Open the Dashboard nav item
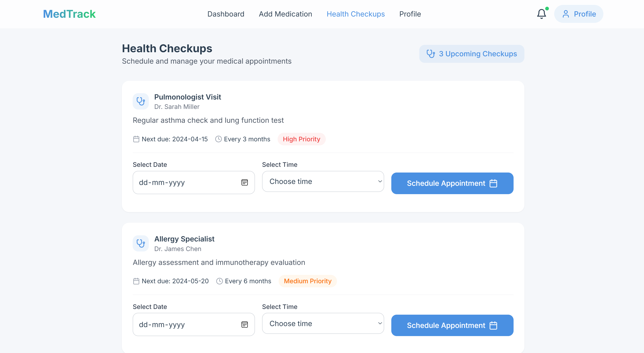The height and width of the screenshot is (353, 644). tap(226, 14)
